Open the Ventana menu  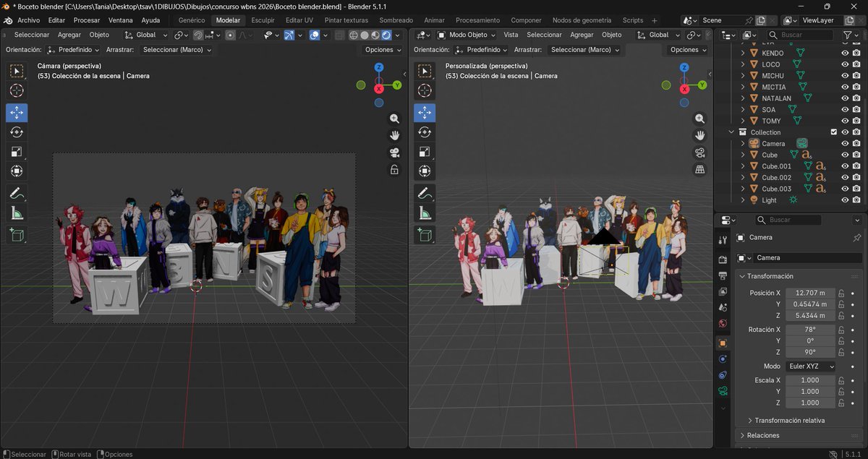coord(121,20)
